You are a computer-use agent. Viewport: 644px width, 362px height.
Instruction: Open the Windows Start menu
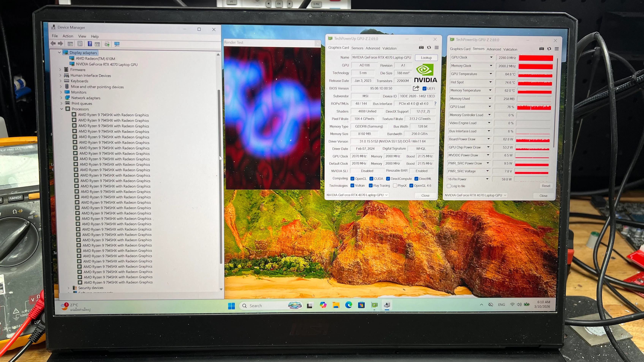tap(232, 306)
